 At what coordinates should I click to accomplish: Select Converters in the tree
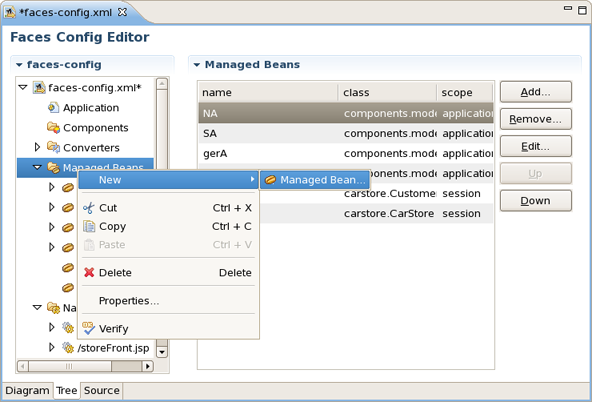(91, 148)
